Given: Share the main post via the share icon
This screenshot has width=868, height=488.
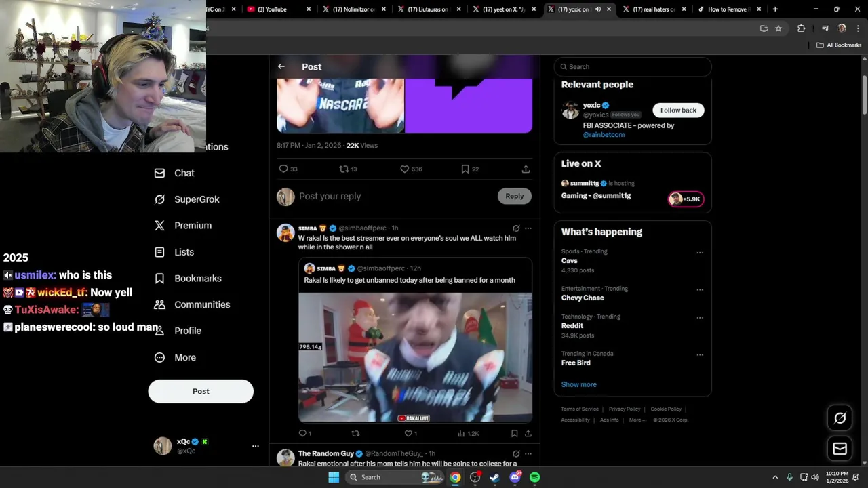Looking at the screenshot, I should pyautogui.click(x=526, y=169).
